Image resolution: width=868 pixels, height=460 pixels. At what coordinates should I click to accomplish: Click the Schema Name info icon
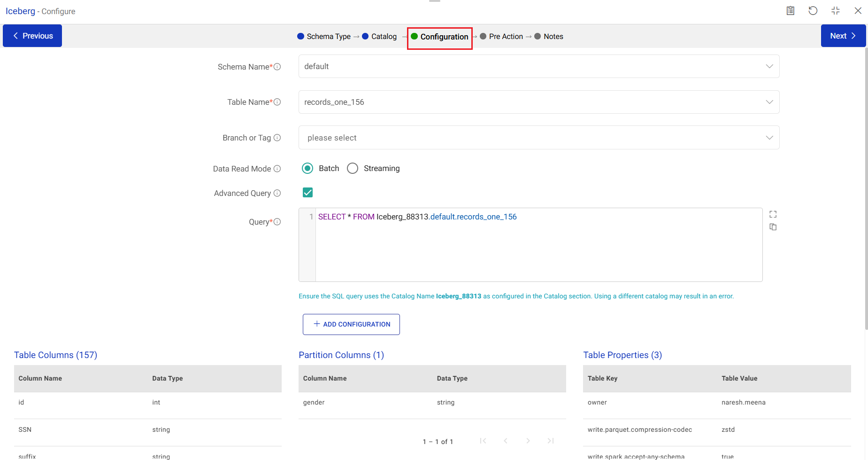277,67
